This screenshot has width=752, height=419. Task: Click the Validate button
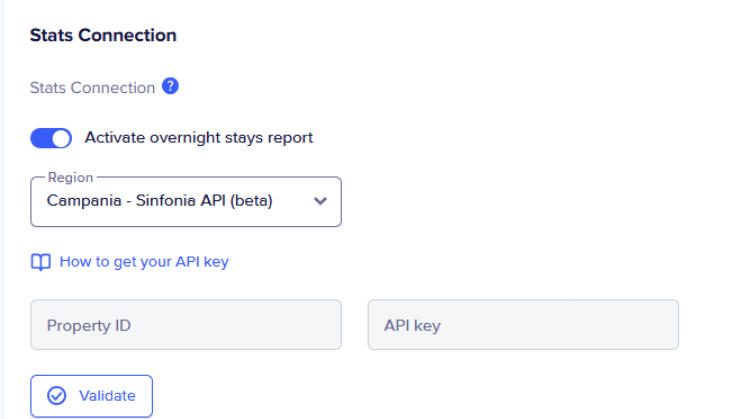(x=92, y=396)
